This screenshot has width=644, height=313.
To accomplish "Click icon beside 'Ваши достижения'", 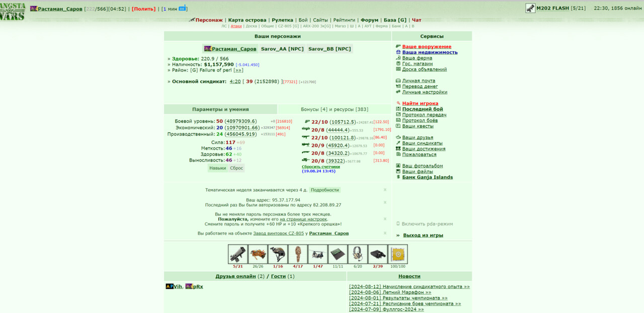I will [398, 148].
